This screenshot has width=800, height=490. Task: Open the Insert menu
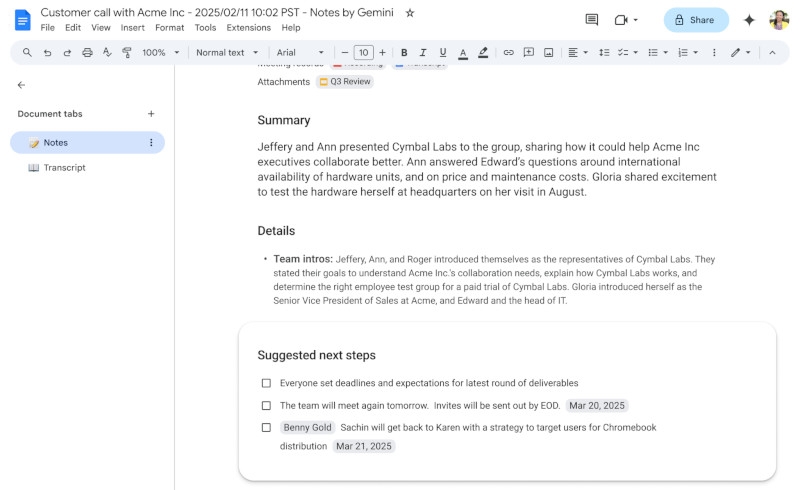(132, 28)
